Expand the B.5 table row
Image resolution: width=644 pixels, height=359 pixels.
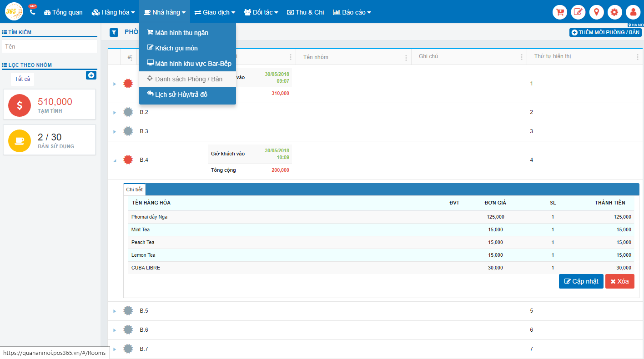(115, 311)
